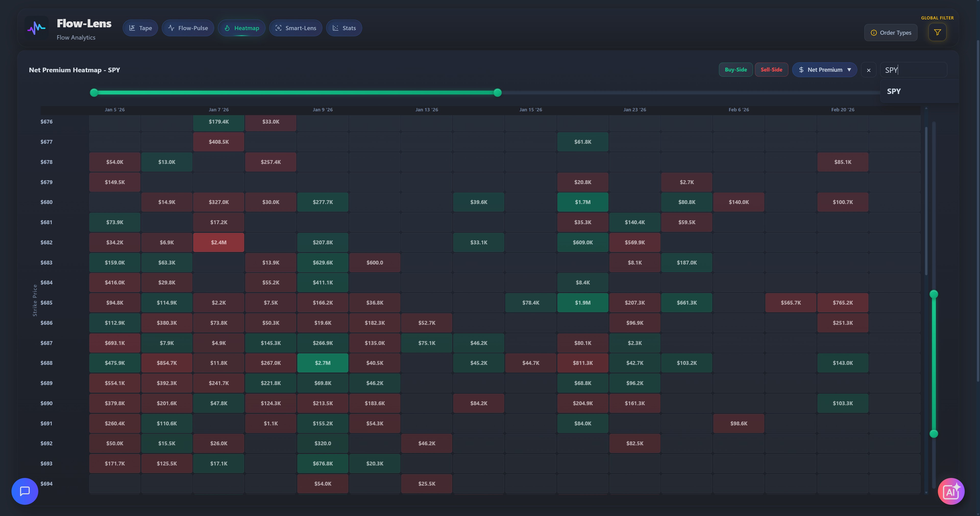
Task: Click the Jan 9 '26 column header
Action: (x=323, y=110)
